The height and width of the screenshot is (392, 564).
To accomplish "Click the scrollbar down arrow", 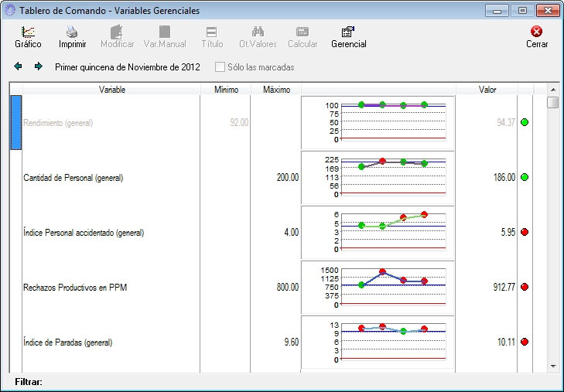I will (552, 365).
